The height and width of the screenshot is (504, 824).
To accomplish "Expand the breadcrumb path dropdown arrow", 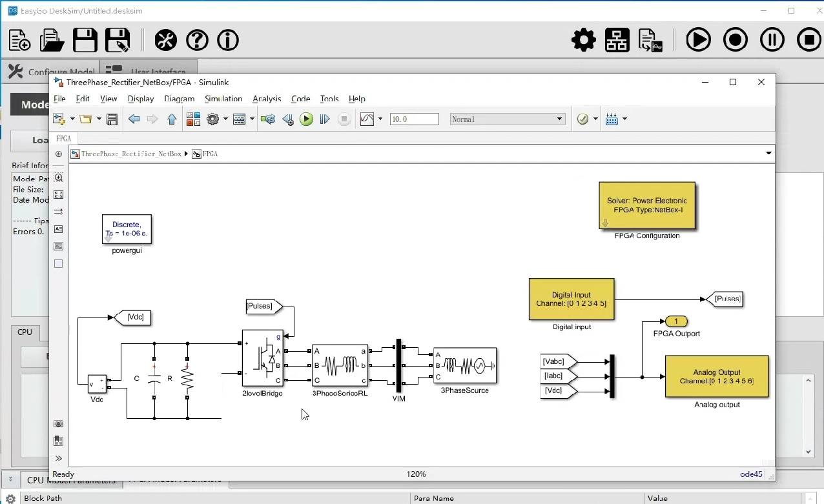I will [x=768, y=154].
